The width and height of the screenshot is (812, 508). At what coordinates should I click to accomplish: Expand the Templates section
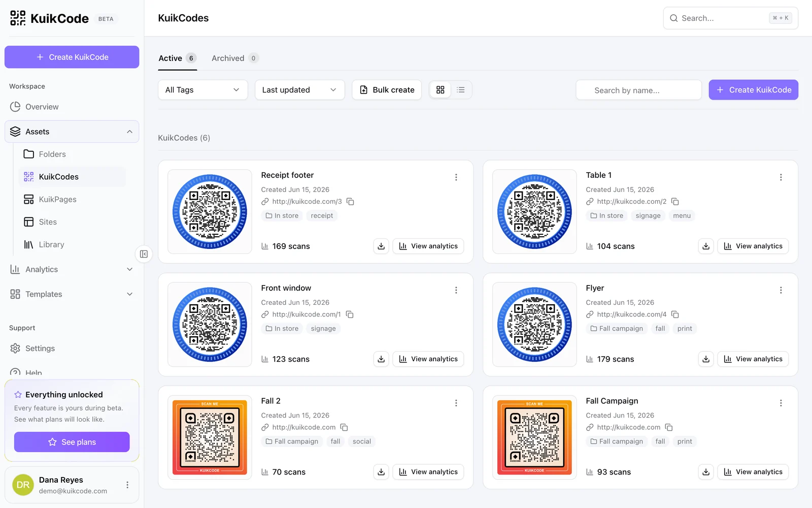[72, 294]
